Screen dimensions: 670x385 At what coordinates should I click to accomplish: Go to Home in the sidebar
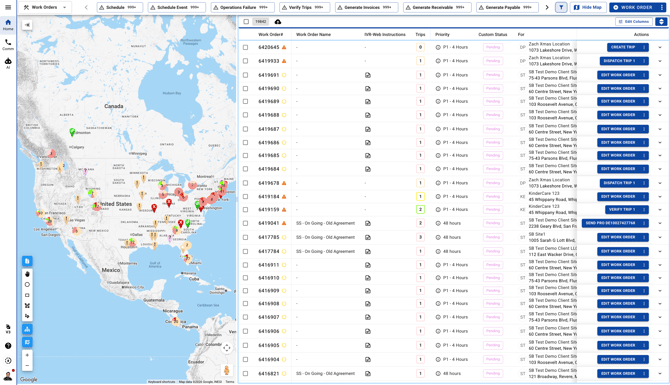8,25
